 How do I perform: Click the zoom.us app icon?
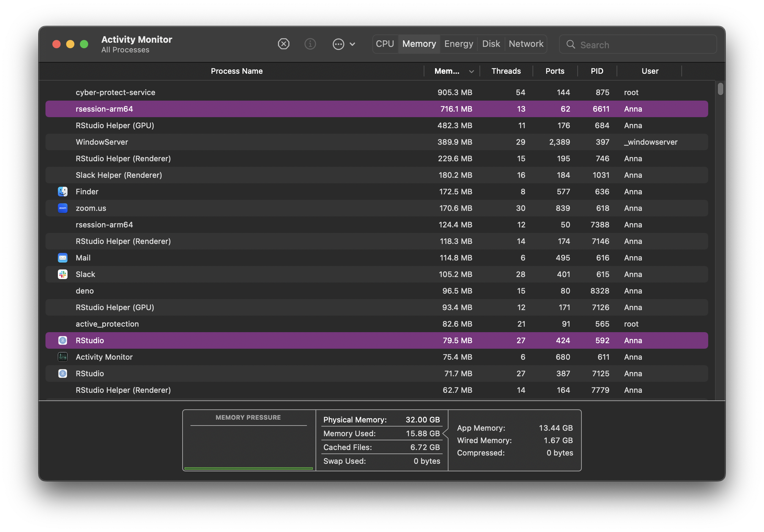pyautogui.click(x=63, y=208)
